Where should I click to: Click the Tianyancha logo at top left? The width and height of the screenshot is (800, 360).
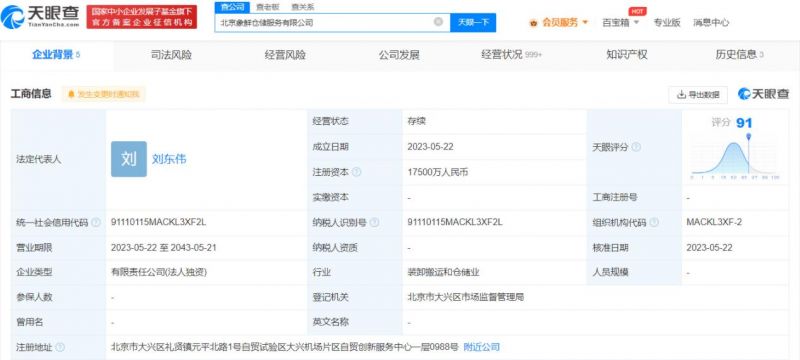[40, 17]
